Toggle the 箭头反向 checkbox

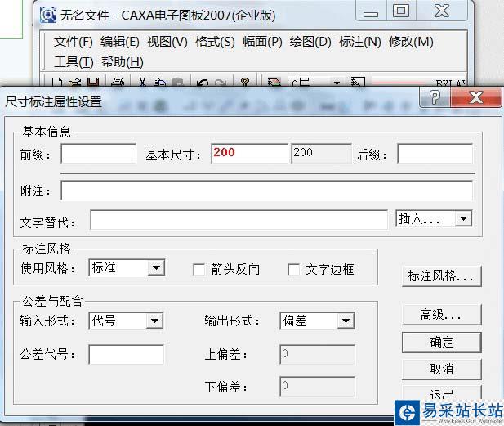[199, 270]
